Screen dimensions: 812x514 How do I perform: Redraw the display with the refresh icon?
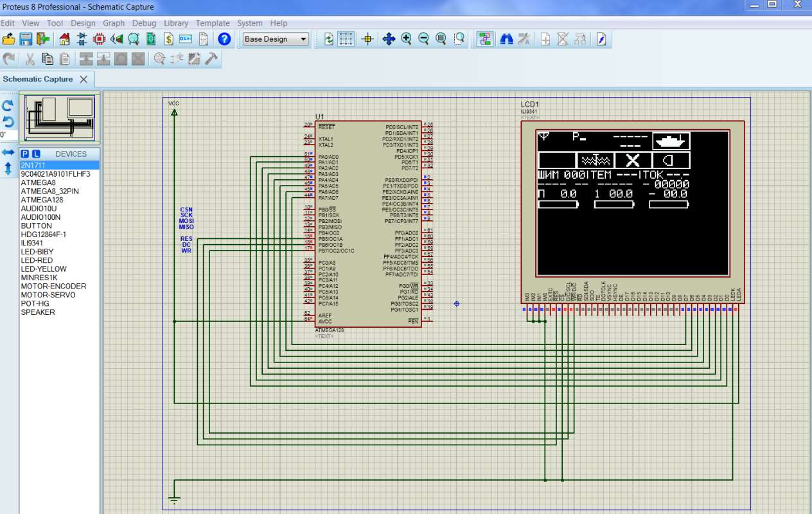(x=329, y=39)
